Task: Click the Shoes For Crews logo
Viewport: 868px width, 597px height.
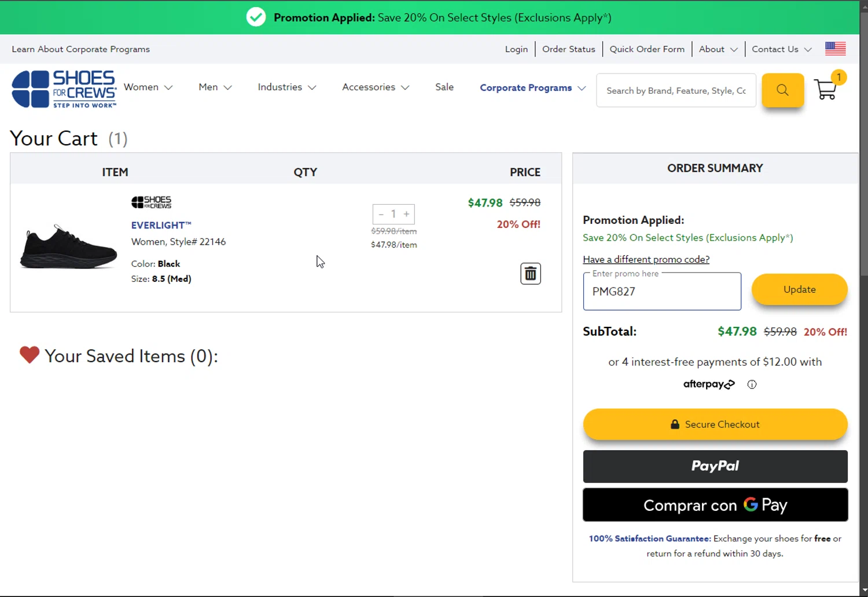Action: 64,89
